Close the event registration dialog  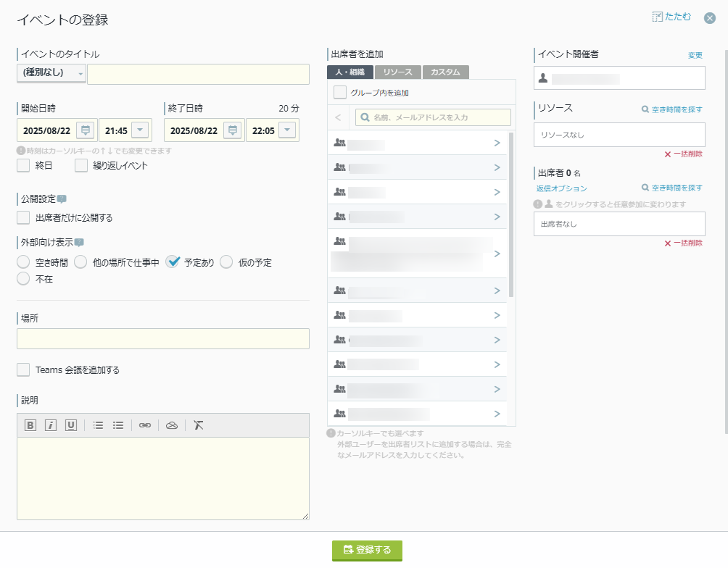coord(709,18)
